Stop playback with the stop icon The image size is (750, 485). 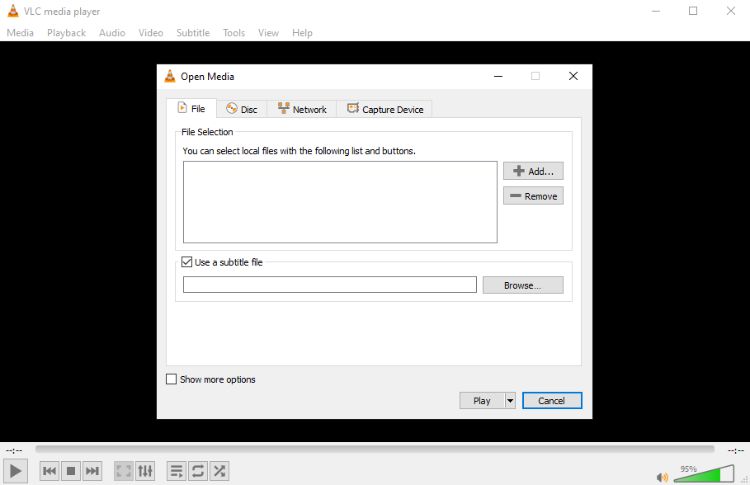71,471
